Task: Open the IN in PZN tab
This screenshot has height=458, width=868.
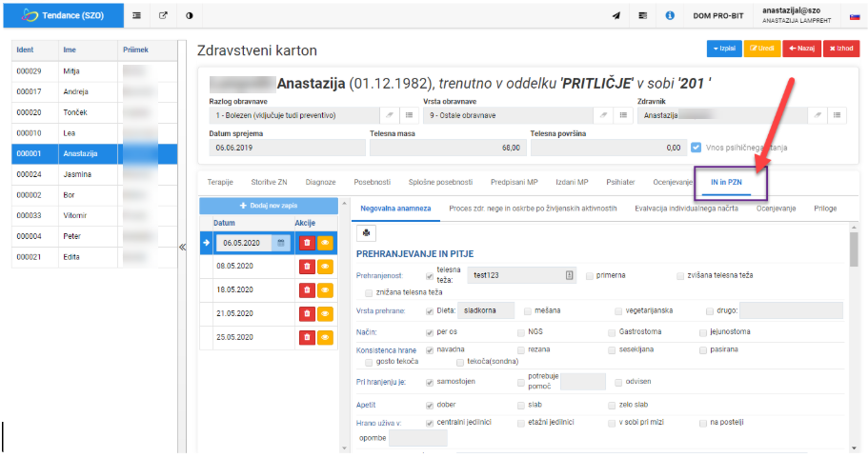Action: coord(726,182)
